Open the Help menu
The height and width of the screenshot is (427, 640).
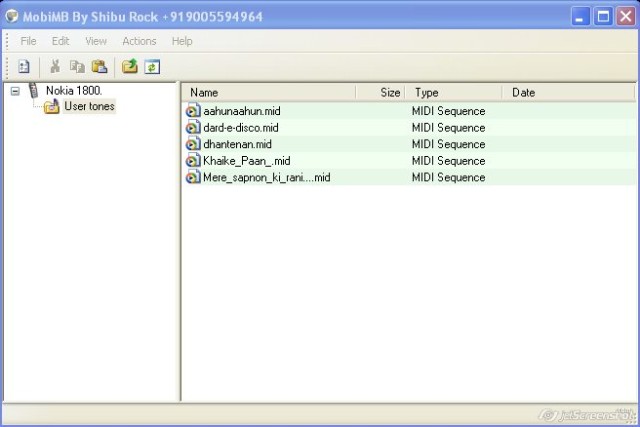click(x=182, y=41)
